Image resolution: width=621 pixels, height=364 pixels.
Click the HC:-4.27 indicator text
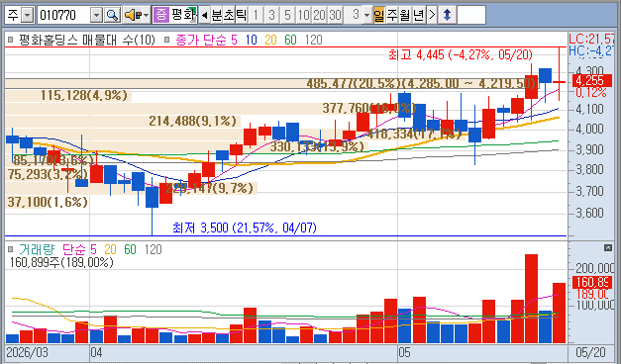(591, 50)
